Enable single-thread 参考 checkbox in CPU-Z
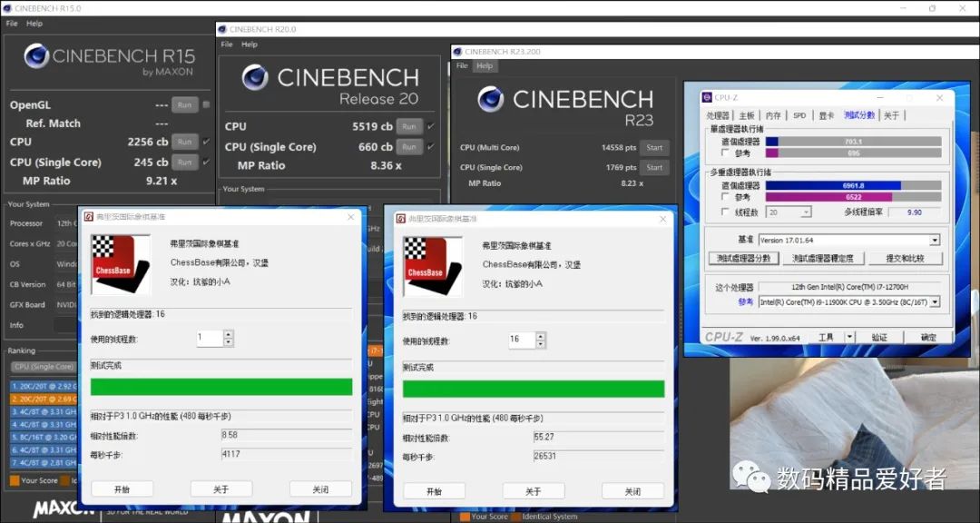Viewport: 980px width, 523px height. [725, 153]
